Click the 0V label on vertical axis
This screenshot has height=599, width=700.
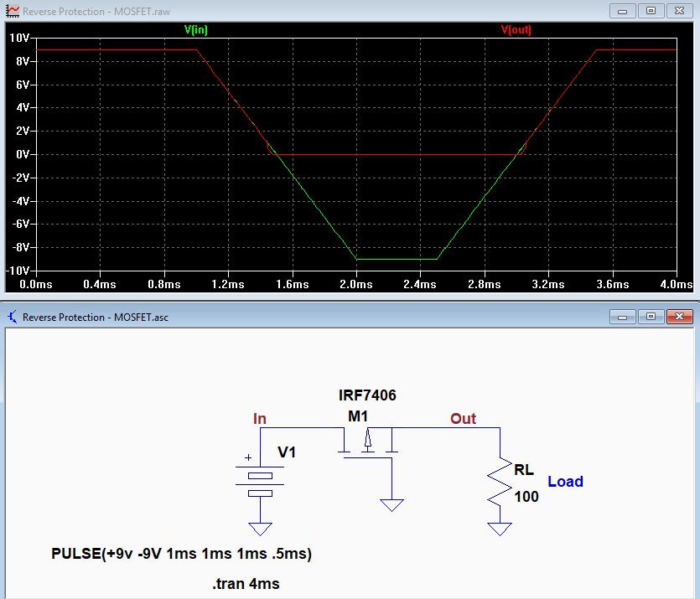[x=23, y=154]
